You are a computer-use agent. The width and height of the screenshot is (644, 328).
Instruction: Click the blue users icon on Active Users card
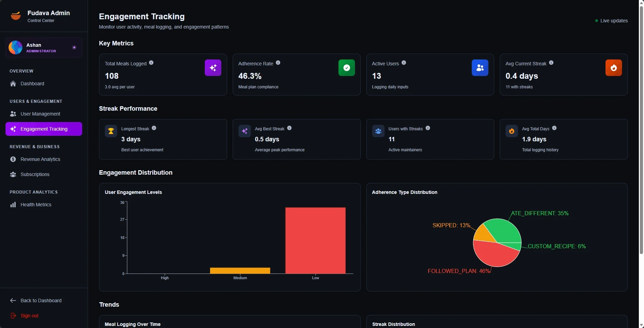pyautogui.click(x=480, y=68)
